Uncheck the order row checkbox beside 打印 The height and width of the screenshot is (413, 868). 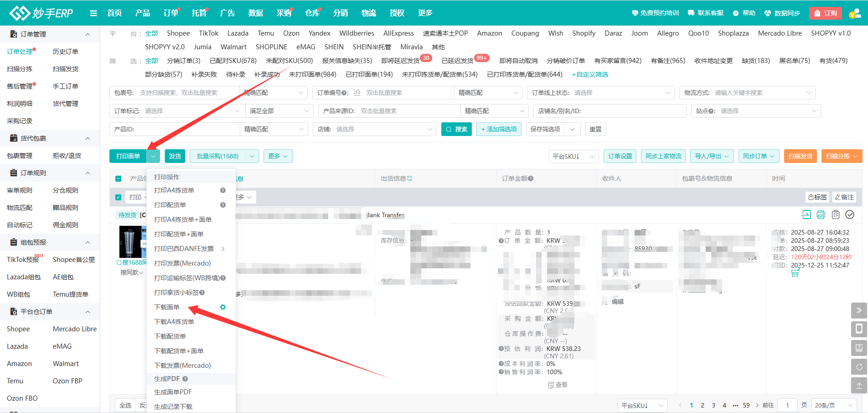click(x=119, y=197)
